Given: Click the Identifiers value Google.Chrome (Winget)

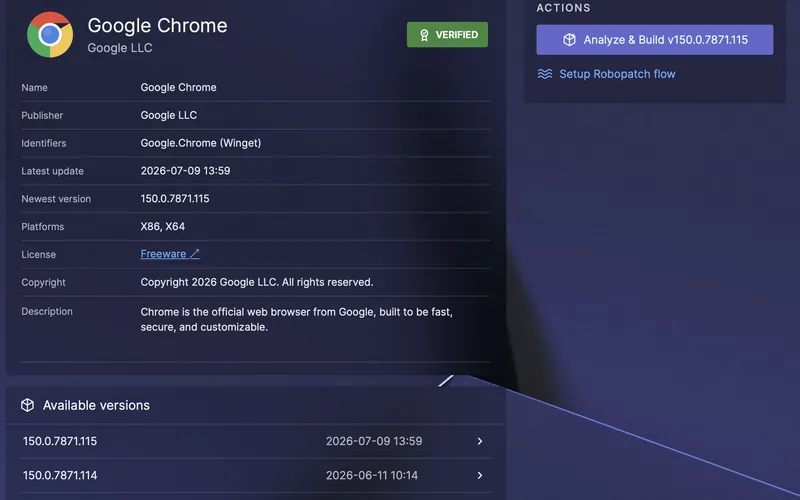Looking at the screenshot, I should pos(201,143).
